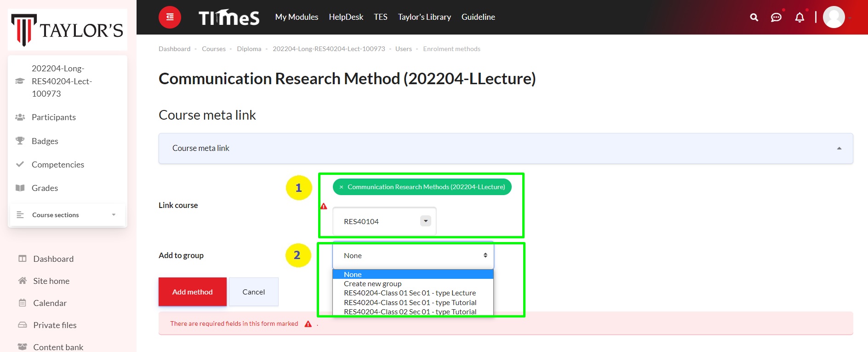Open the HelpDesk menu item

[346, 17]
